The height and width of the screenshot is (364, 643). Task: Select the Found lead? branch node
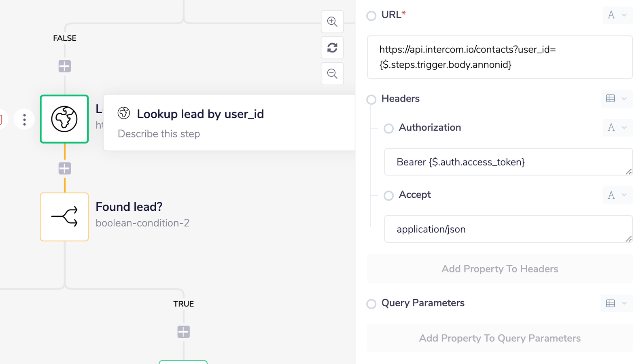tap(64, 217)
